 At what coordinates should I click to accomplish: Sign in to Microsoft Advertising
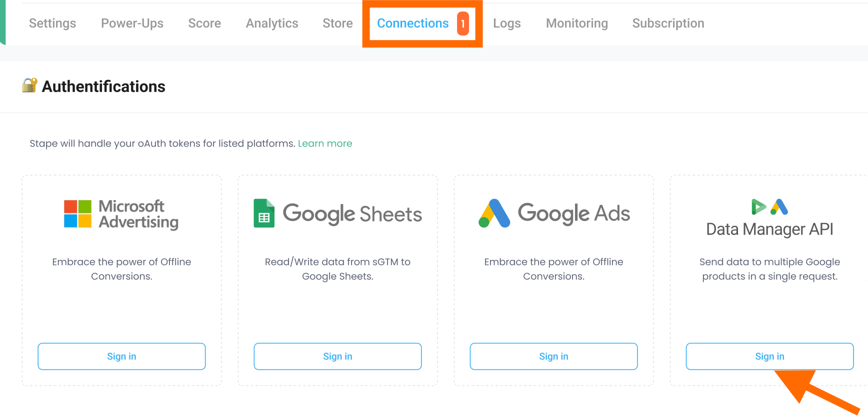pos(121,356)
